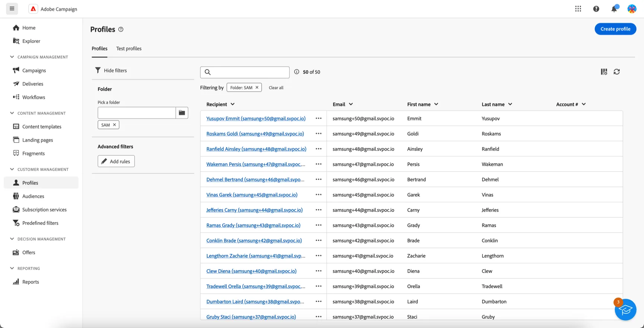Collapse the Customer Management section
Screen dimensions: 644x328
(x=12, y=169)
